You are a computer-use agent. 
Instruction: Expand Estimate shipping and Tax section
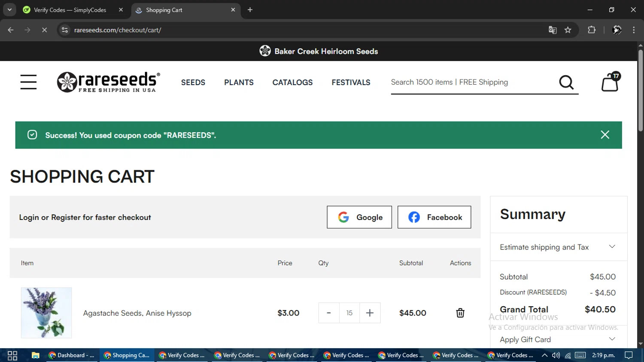558,247
